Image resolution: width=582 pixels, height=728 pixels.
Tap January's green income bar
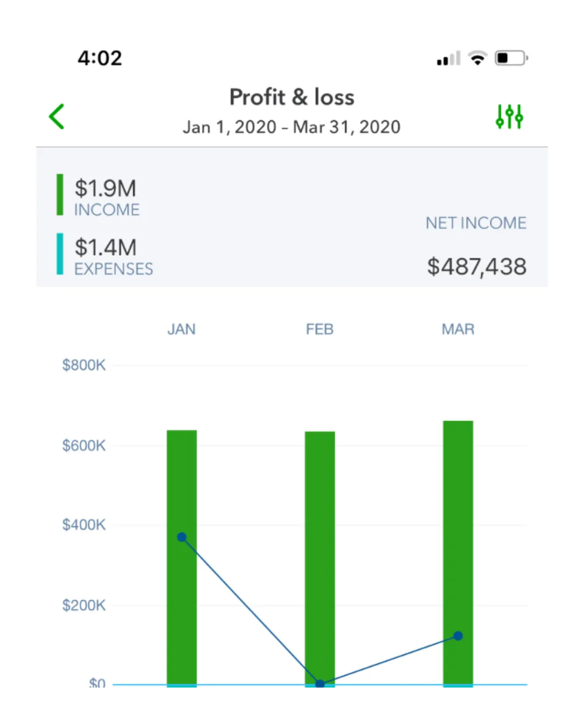point(182,558)
